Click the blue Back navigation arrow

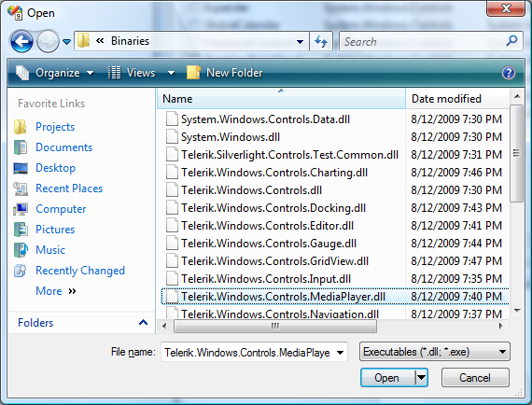pyautogui.click(x=22, y=41)
